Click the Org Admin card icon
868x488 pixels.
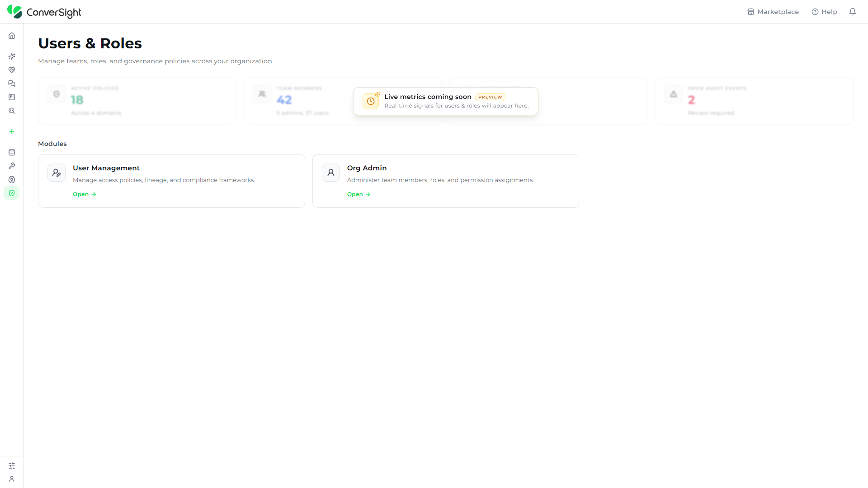[x=331, y=173]
